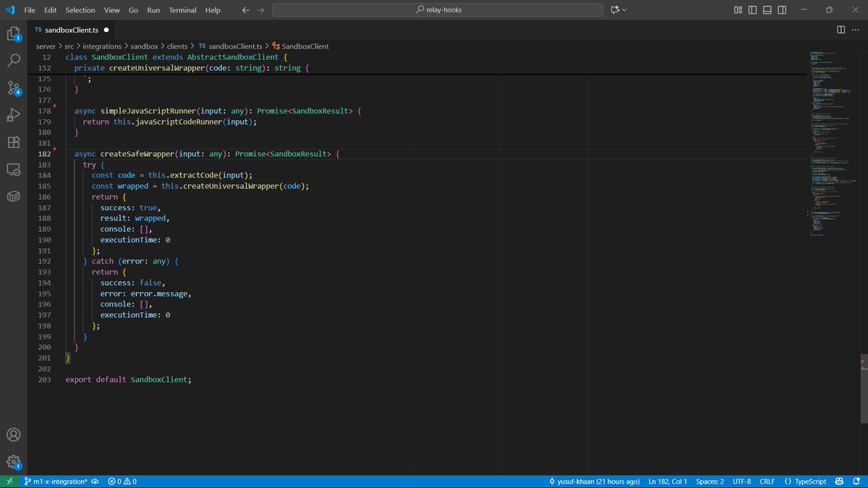Open the Explorer view in activity bar

13,34
